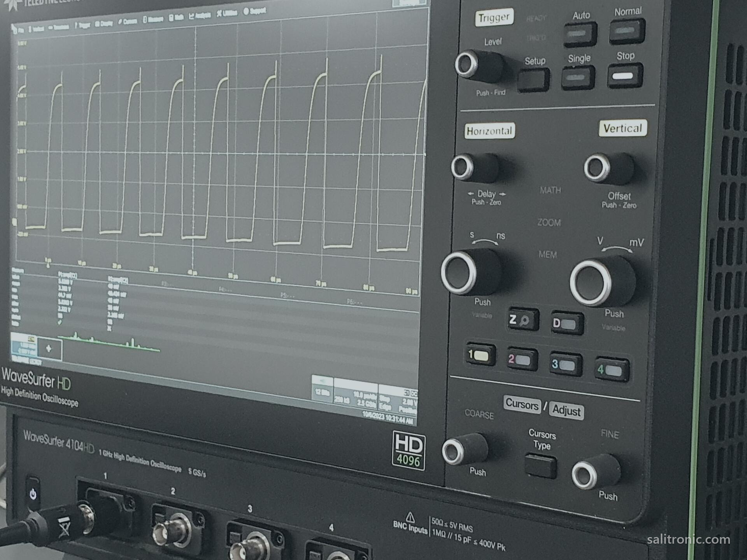Push the trigger Setup button
The width and height of the screenshot is (747, 560).
tap(534, 80)
